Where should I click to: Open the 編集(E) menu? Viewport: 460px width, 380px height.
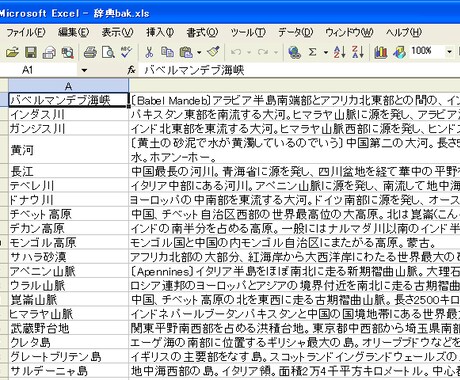(x=73, y=32)
